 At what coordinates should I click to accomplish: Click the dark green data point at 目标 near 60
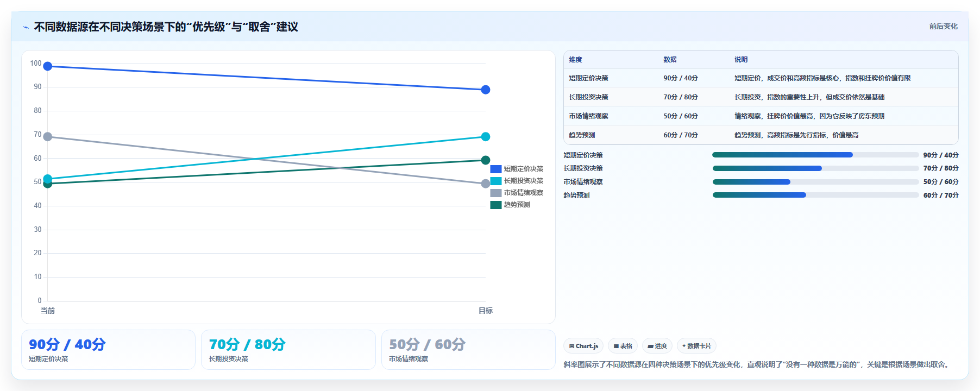[486, 160]
